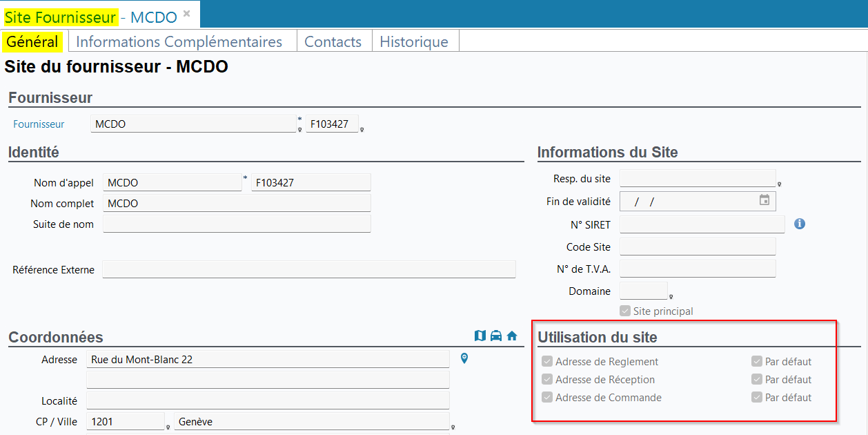Open the Historique tab
This screenshot has width=868, height=435.
414,41
